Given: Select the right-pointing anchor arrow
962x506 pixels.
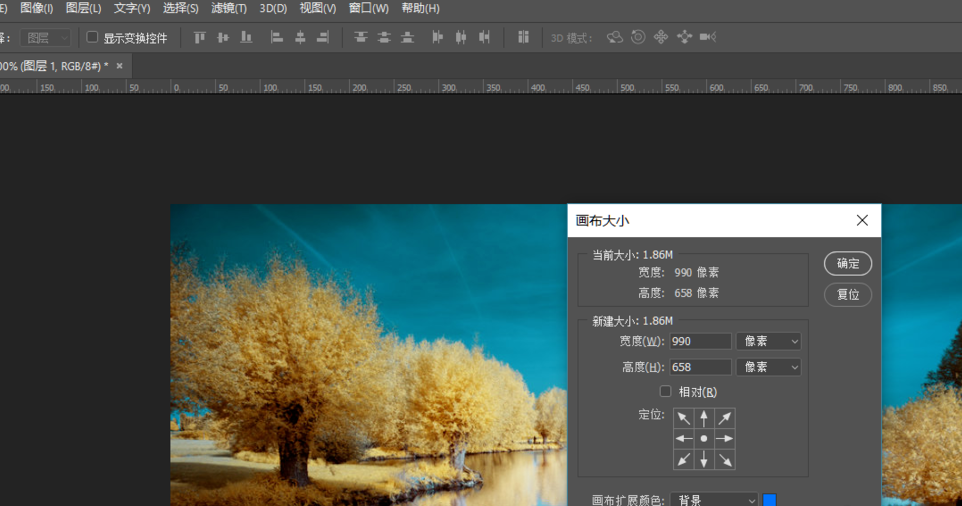Looking at the screenshot, I should (725, 439).
